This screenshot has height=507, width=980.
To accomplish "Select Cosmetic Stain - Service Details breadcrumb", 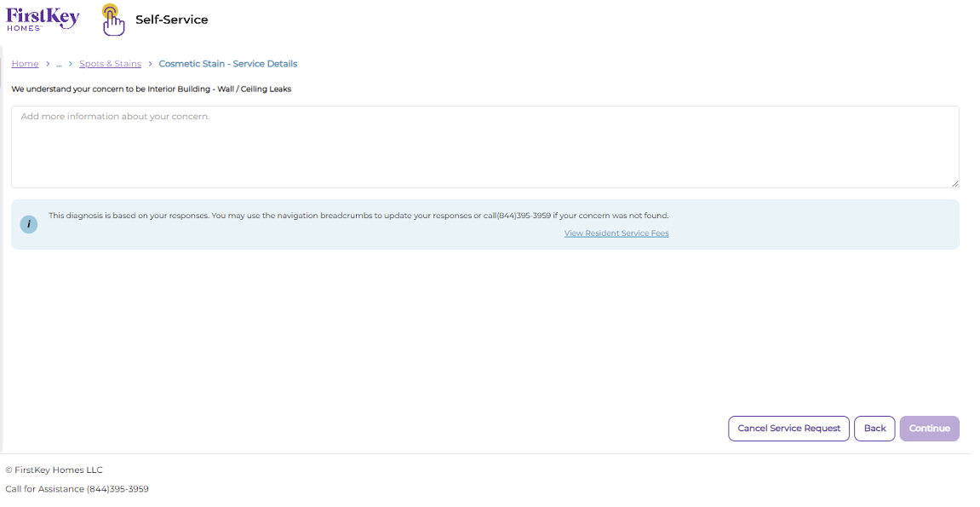I will click(227, 64).
